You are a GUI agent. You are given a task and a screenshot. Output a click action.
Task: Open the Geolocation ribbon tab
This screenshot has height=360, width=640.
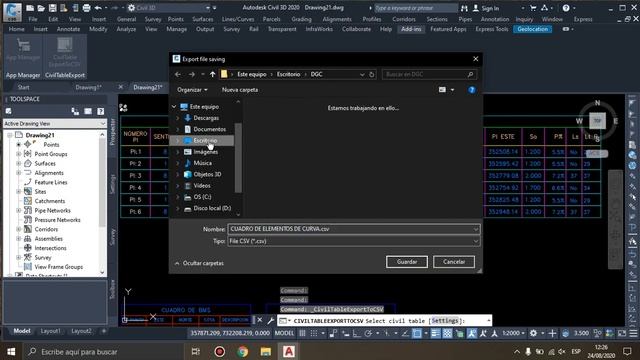click(533, 29)
